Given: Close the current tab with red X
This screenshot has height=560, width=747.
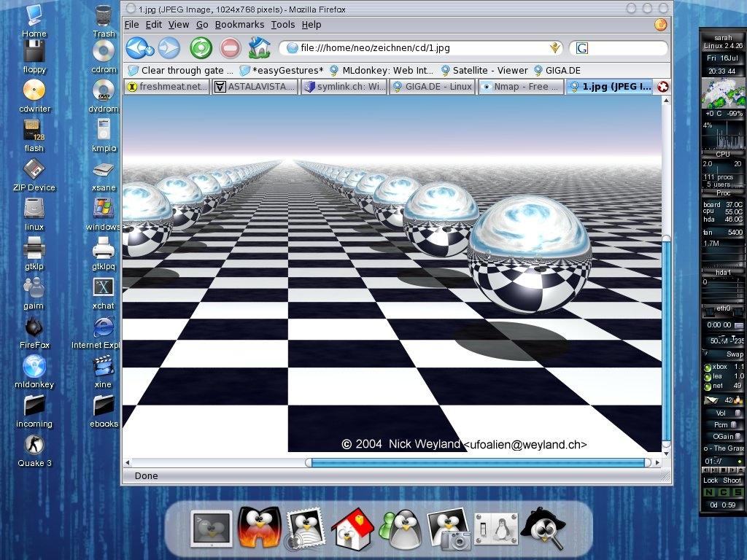Looking at the screenshot, I should pyautogui.click(x=662, y=87).
